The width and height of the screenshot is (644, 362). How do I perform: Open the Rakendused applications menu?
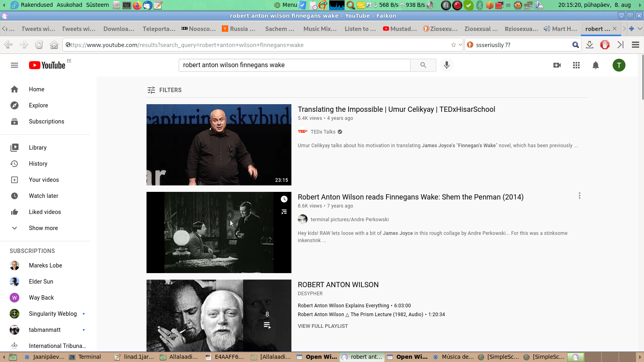37,5
